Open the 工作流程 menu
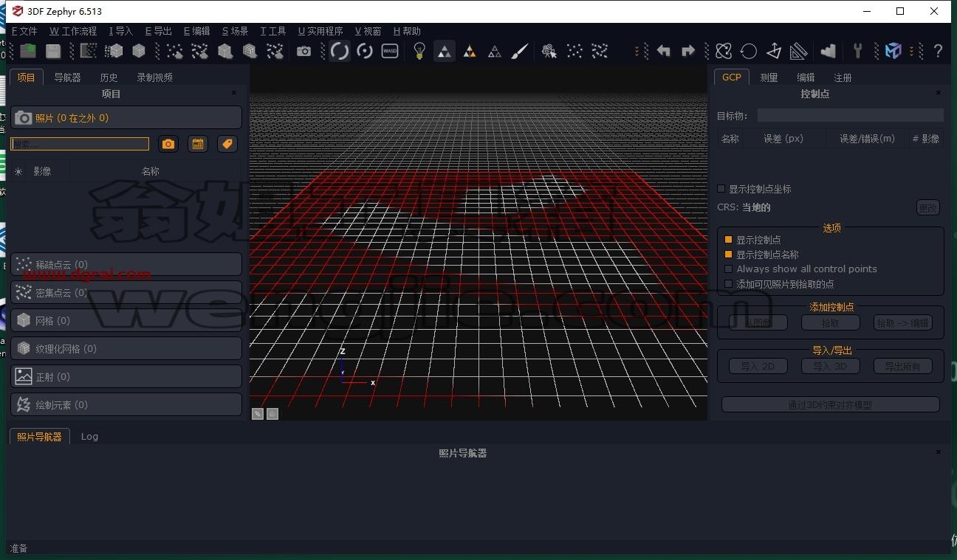Image resolution: width=957 pixels, height=560 pixels. pyautogui.click(x=73, y=31)
